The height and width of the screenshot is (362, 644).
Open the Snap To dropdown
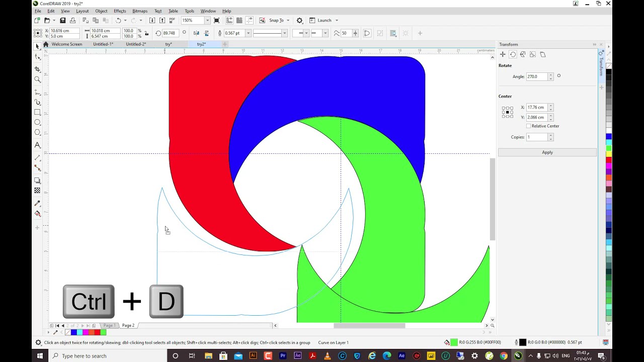[288, 20]
